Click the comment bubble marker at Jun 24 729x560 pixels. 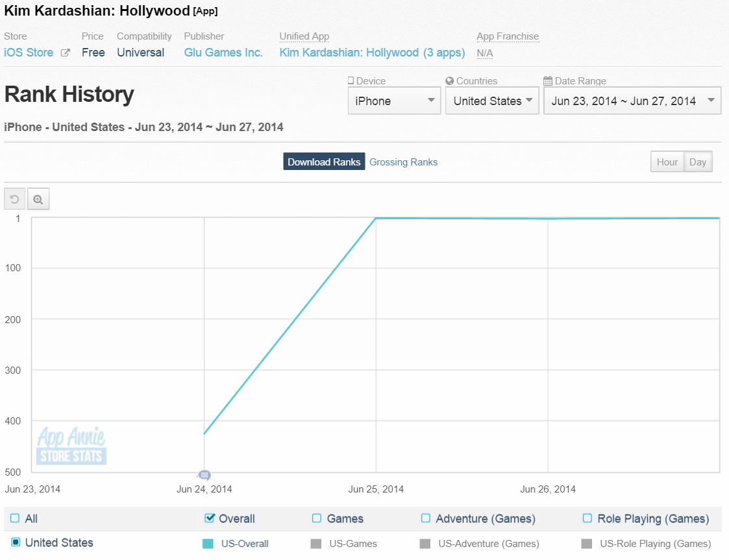(x=204, y=475)
